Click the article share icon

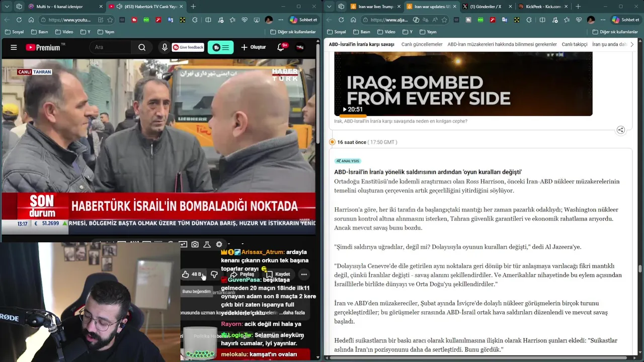(x=620, y=130)
